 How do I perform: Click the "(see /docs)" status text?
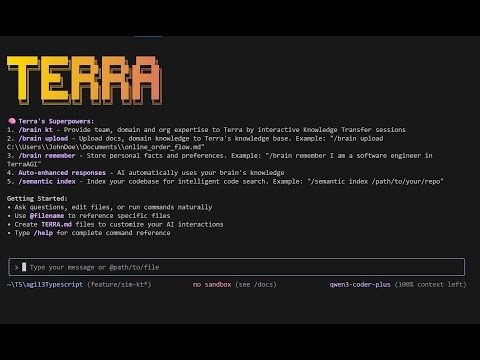[256, 284]
